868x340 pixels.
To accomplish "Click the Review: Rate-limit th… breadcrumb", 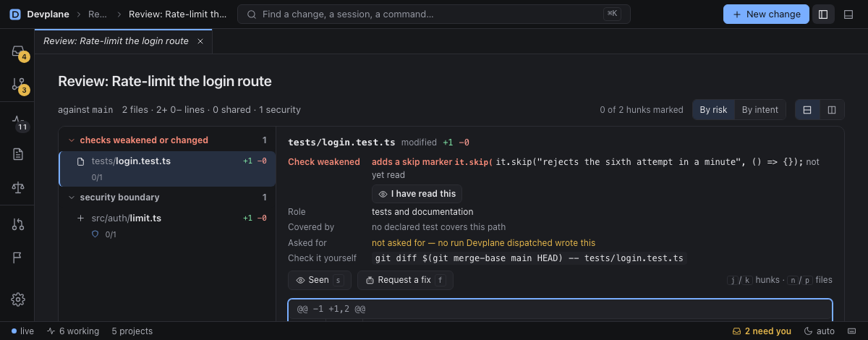I will 177,14.
